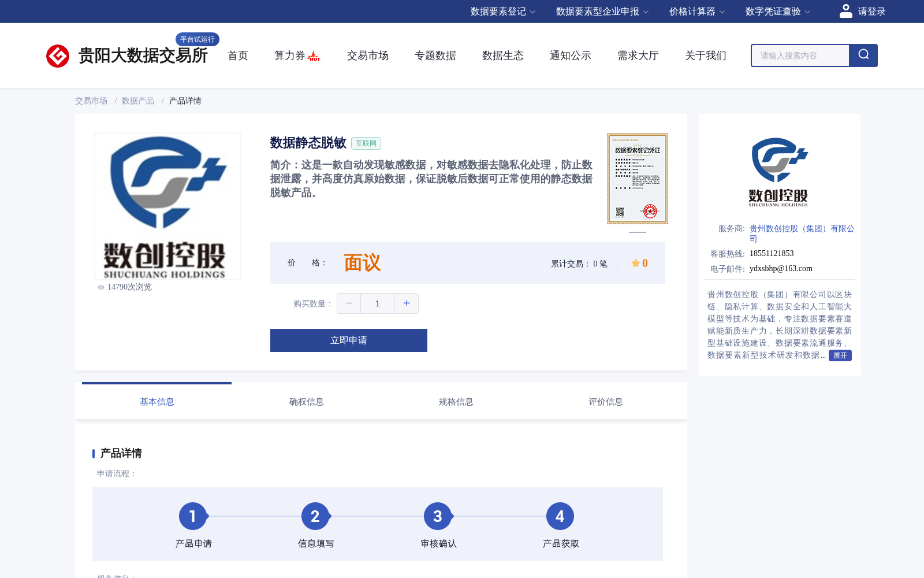Click the 累计交易：0 笔 text
Viewport: 924px width, 578px height.
(x=579, y=264)
